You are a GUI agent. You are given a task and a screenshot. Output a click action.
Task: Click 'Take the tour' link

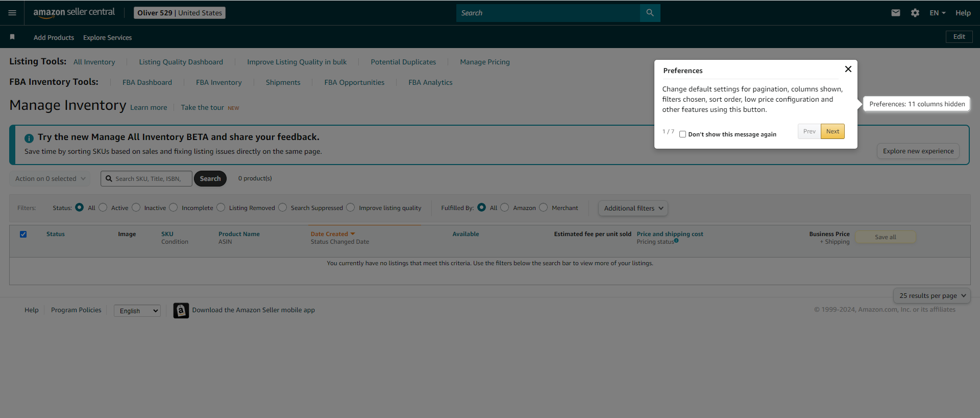click(x=202, y=107)
